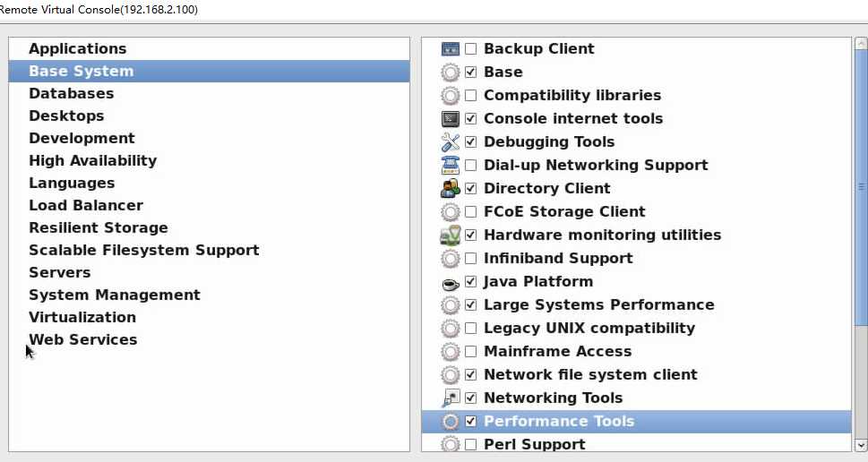Image resolution: width=868 pixels, height=462 pixels.
Task: Click the Debugging Tools wrench icon
Action: 451,142
